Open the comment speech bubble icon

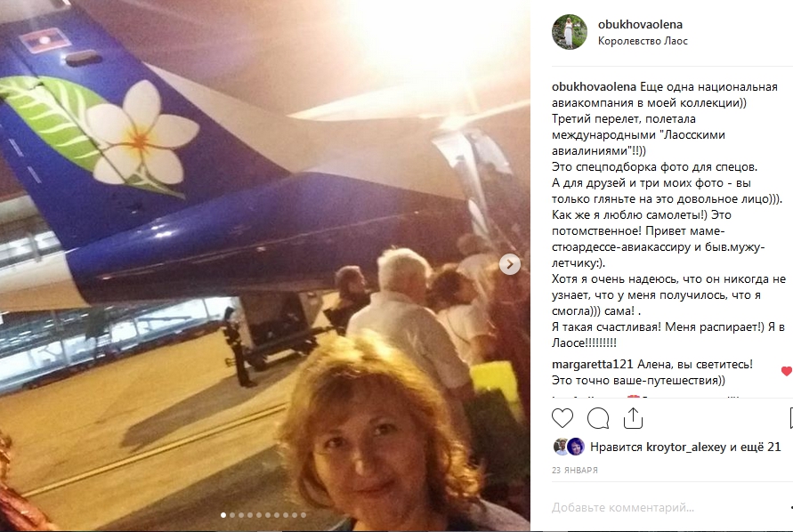point(598,418)
